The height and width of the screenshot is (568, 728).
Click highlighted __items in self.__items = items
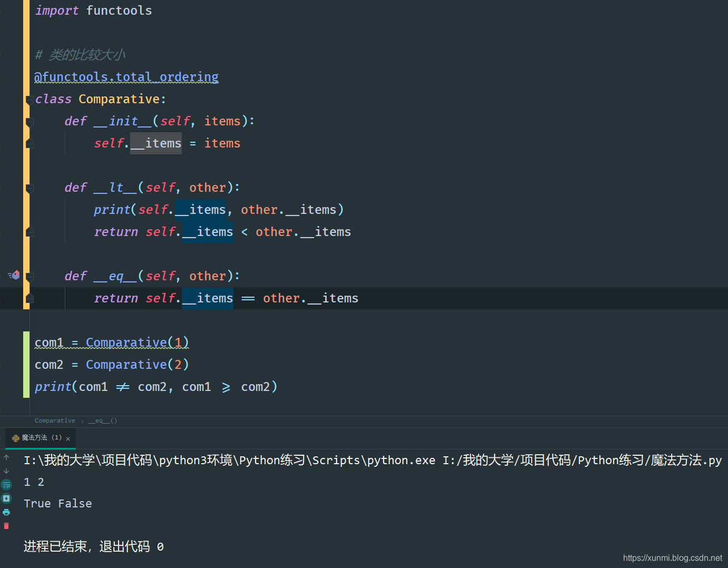tap(156, 143)
